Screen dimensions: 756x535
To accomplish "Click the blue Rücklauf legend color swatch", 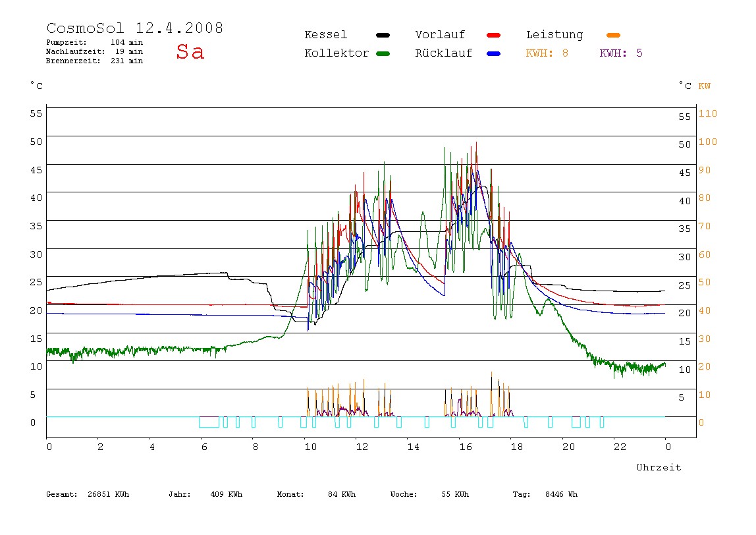I will pos(494,53).
